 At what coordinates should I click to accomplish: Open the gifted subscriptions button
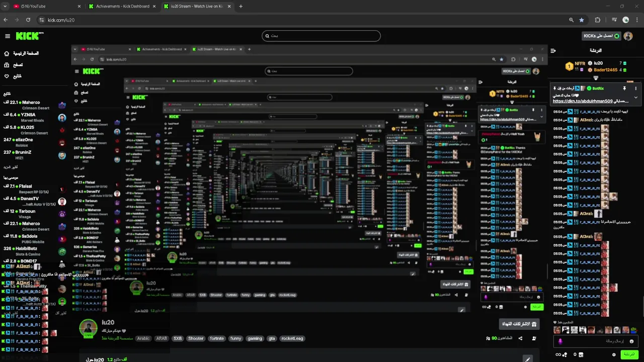(519, 324)
